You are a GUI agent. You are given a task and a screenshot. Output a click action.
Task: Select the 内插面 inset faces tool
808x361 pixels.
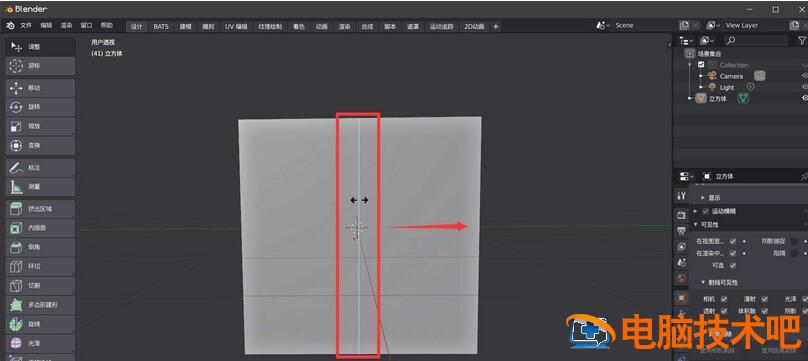(40, 228)
